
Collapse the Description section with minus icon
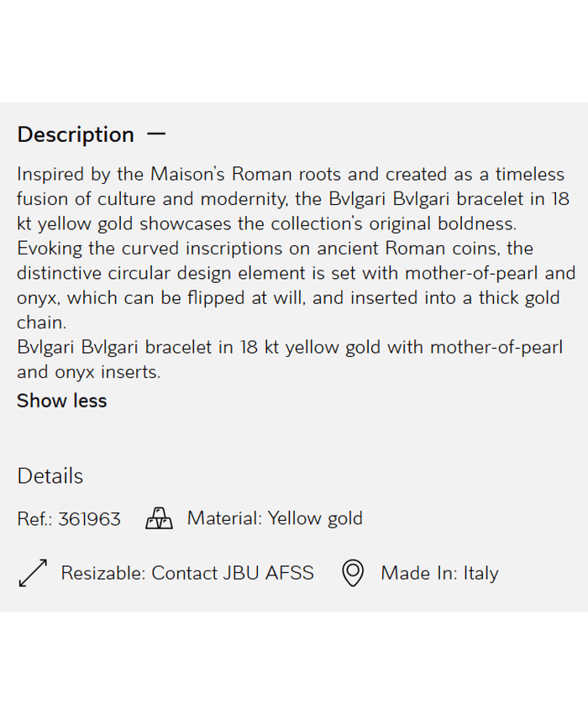[x=156, y=134]
